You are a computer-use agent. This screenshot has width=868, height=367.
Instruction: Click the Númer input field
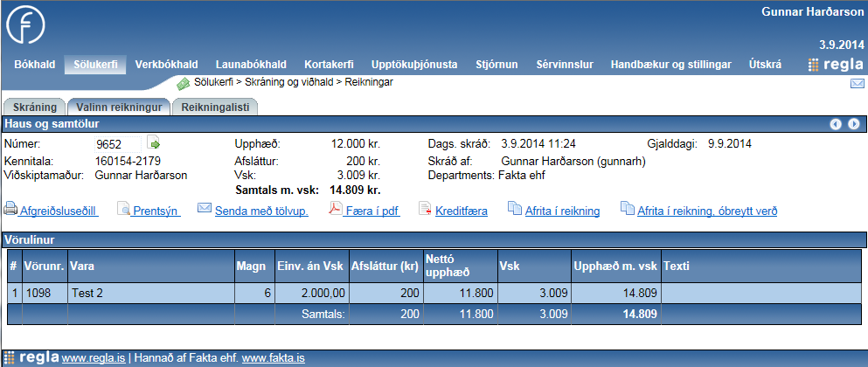[x=117, y=143]
